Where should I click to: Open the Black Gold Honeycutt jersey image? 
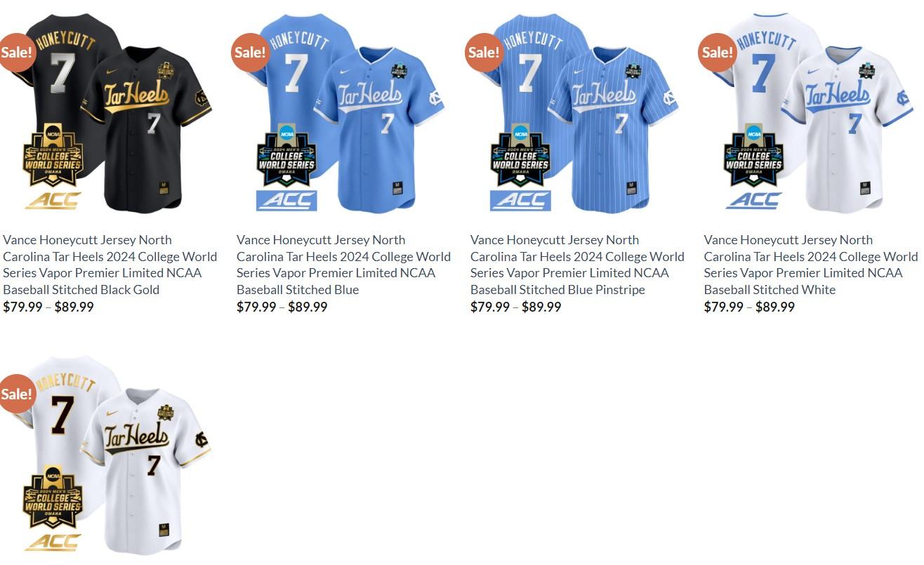pos(110,112)
